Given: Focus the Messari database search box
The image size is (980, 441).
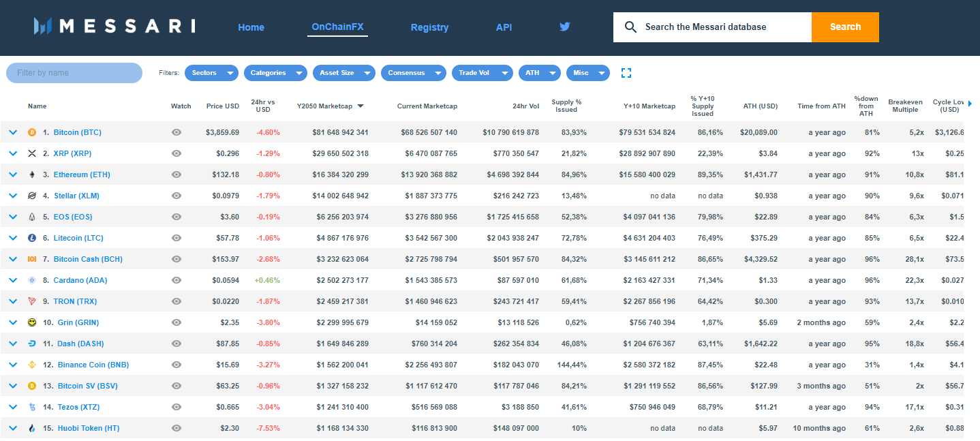Looking at the screenshot, I should pyautogui.click(x=712, y=27).
